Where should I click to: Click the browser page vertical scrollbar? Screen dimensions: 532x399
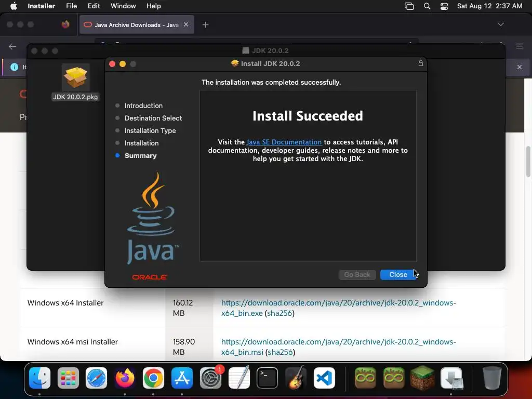click(528, 162)
